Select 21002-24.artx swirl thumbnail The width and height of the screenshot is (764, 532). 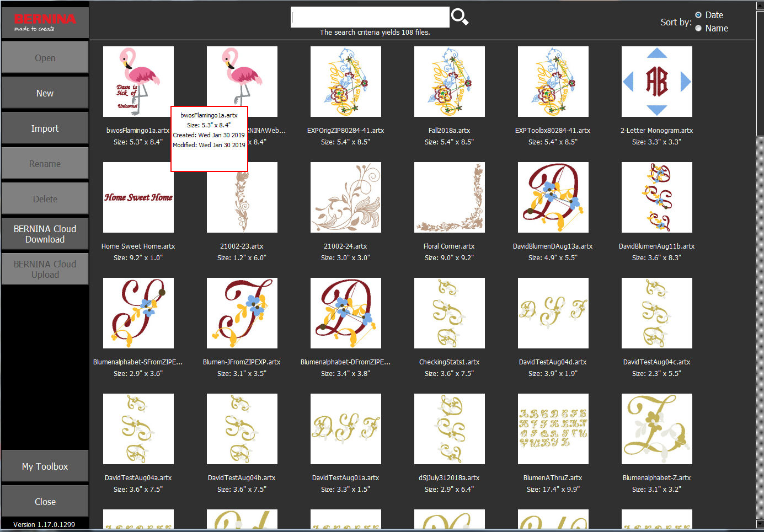click(x=346, y=197)
